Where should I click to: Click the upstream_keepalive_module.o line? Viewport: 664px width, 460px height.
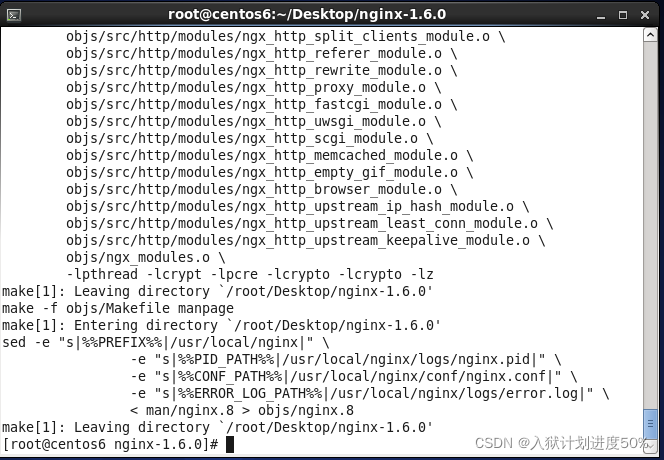(305, 240)
